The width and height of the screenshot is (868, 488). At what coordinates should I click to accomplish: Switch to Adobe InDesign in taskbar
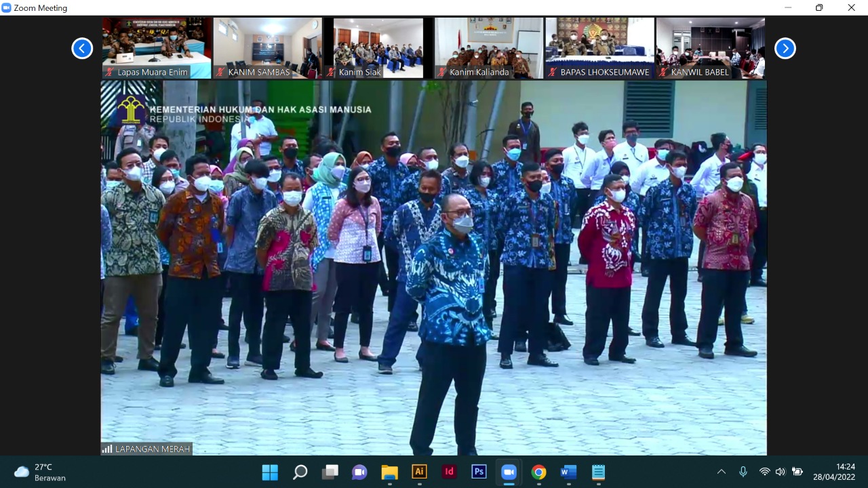[x=449, y=472]
